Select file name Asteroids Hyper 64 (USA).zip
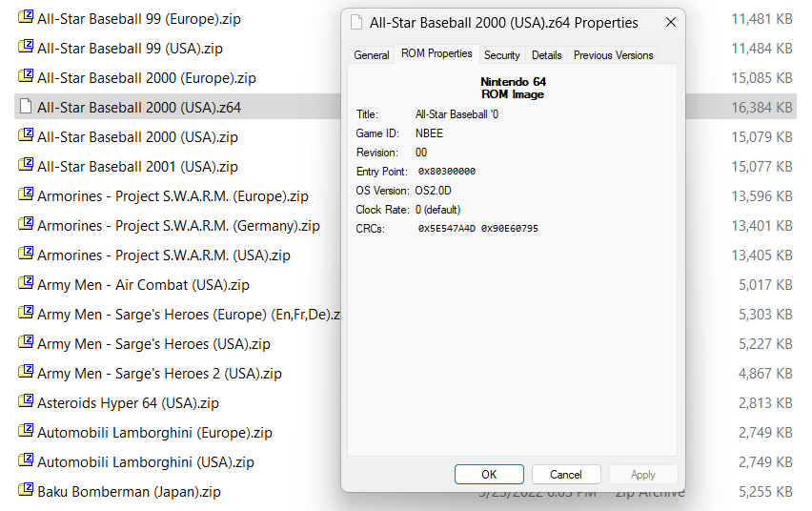The height and width of the screenshot is (511, 812). pos(128,402)
